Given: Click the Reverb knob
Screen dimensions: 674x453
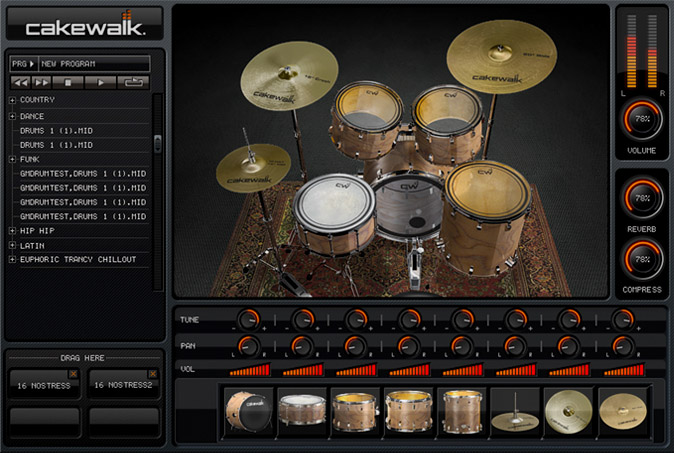Looking at the screenshot, I should coord(642,198).
